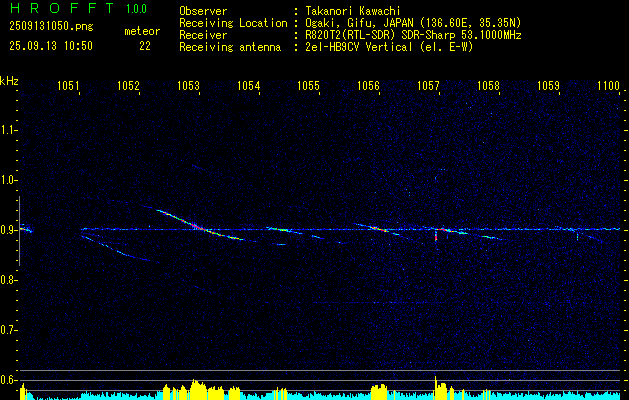Click the tallest yellow power spike at 1057
The width and height of the screenshot is (629, 400).
[x=435, y=388]
